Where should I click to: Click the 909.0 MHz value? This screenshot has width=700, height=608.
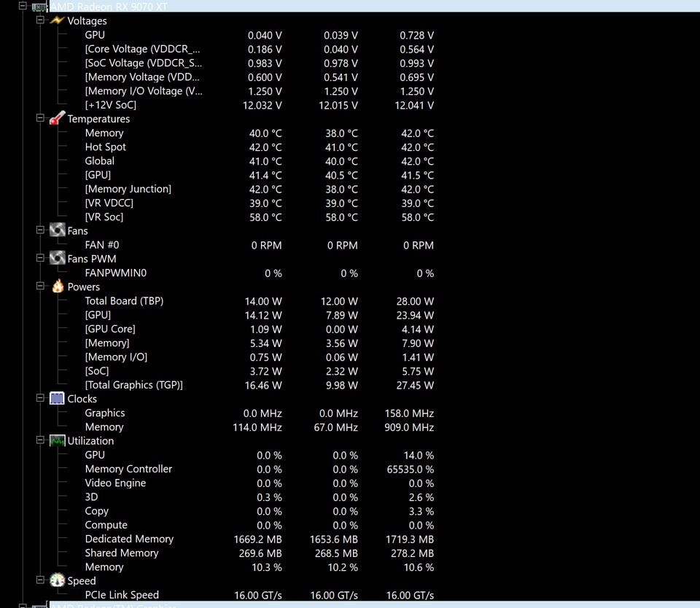point(409,427)
